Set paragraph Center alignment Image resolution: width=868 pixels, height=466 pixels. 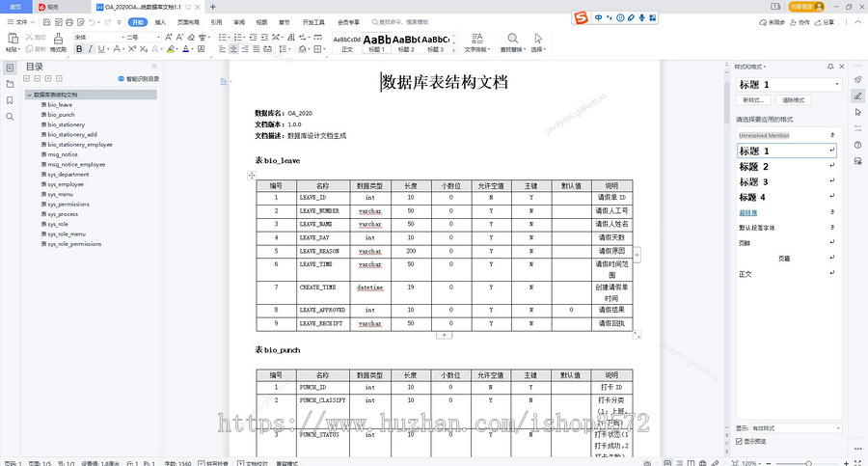[x=233, y=49]
